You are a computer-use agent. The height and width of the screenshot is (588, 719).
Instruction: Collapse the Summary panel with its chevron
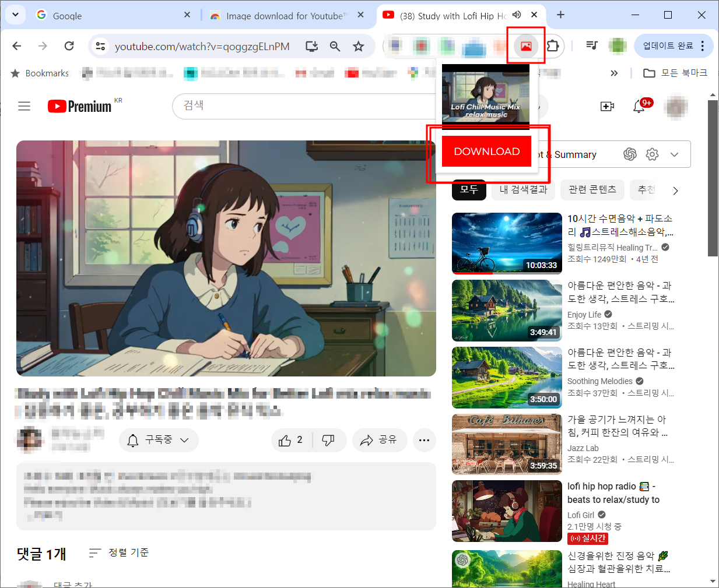click(x=674, y=154)
